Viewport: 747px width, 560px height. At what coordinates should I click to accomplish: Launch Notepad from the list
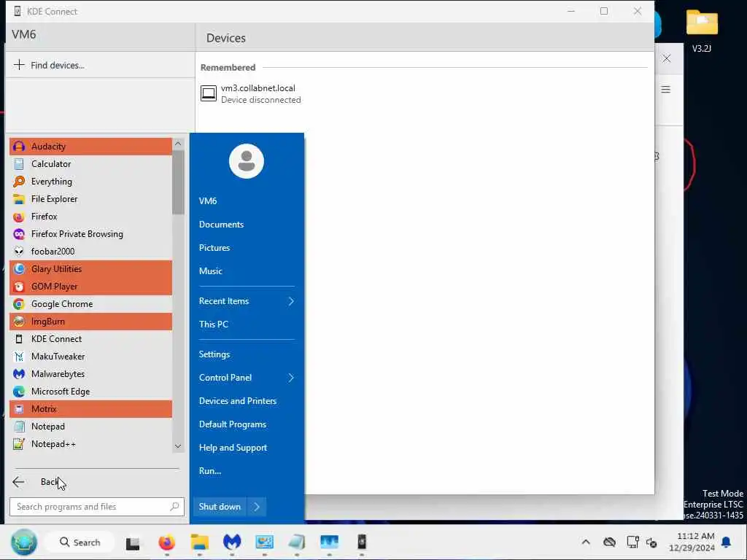click(90, 427)
